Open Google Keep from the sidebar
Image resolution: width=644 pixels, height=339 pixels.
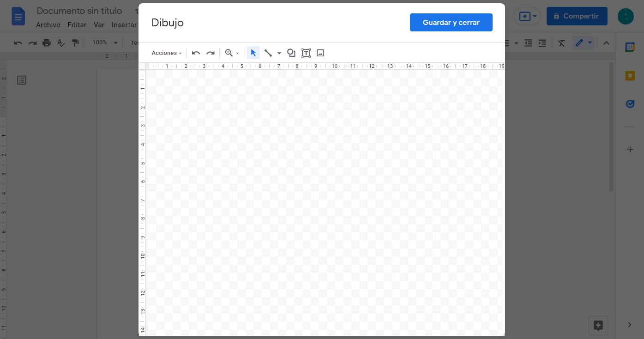point(630,75)
